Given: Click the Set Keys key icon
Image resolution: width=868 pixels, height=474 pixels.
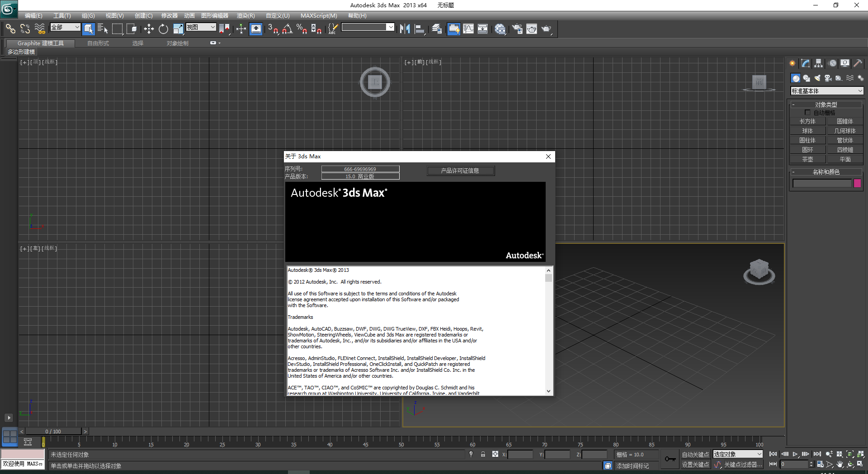Looking at the screenshot, I should coord(670,459).
